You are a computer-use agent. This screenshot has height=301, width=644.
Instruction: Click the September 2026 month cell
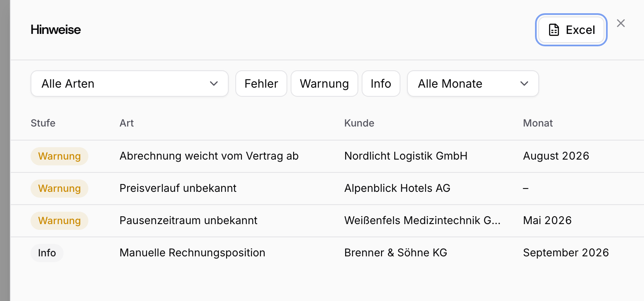566,253
